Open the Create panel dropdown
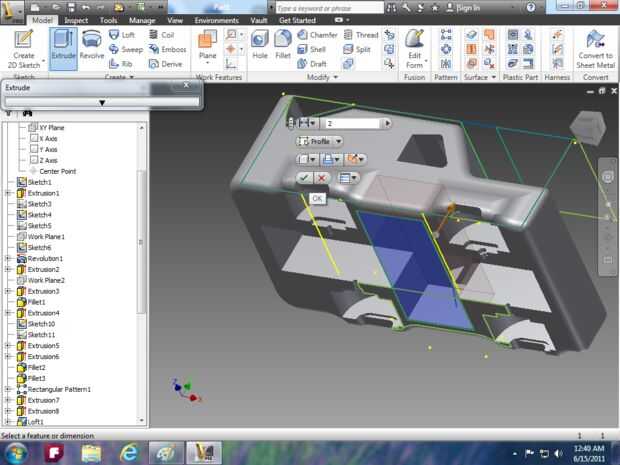The image size is (620, 465). [132, 77]
